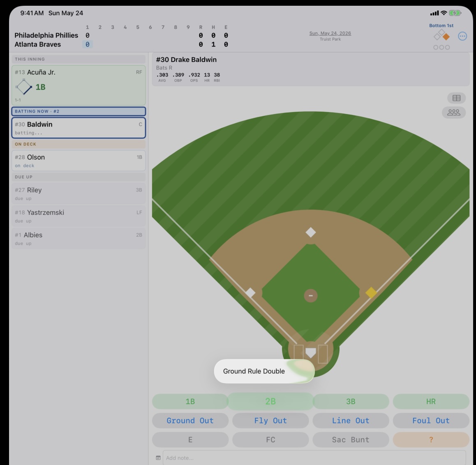Image resolution: width=476 pixels, height=465 pixels.
Task: Open the scorecard table view icon
Action: (456, 98)
